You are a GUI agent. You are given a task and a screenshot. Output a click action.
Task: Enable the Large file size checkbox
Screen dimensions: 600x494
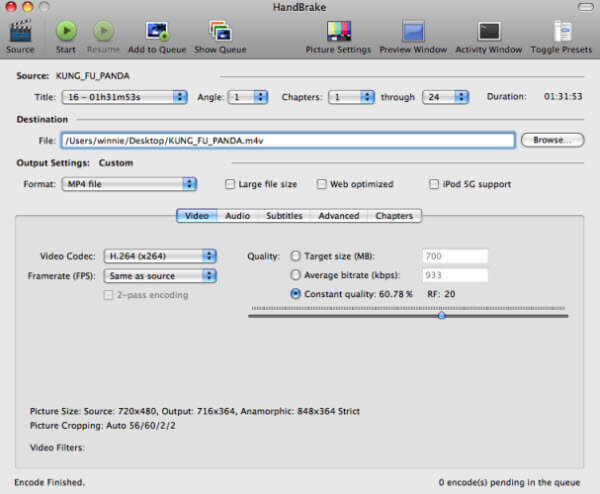pos(230,184)
